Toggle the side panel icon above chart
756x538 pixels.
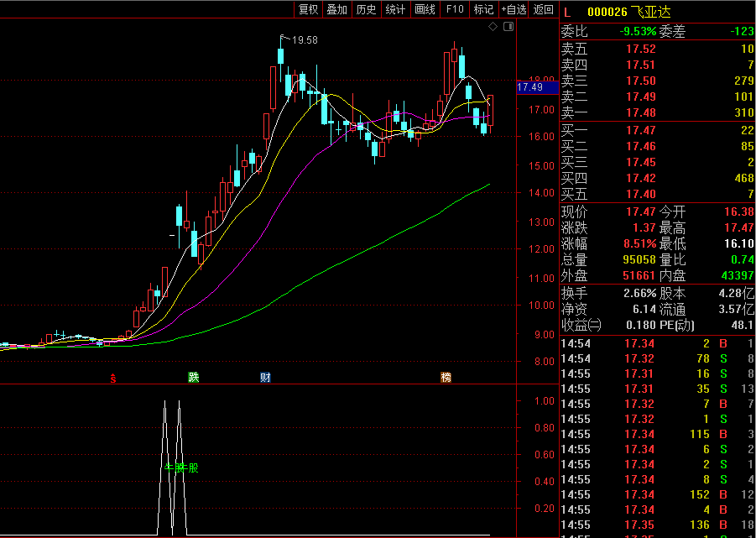click(508, 27)
